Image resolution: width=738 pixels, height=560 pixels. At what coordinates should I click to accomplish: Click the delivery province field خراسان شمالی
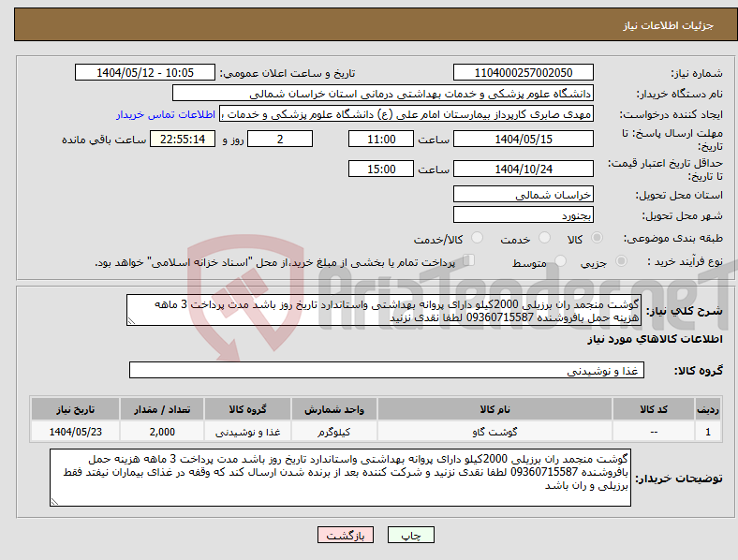523,194
